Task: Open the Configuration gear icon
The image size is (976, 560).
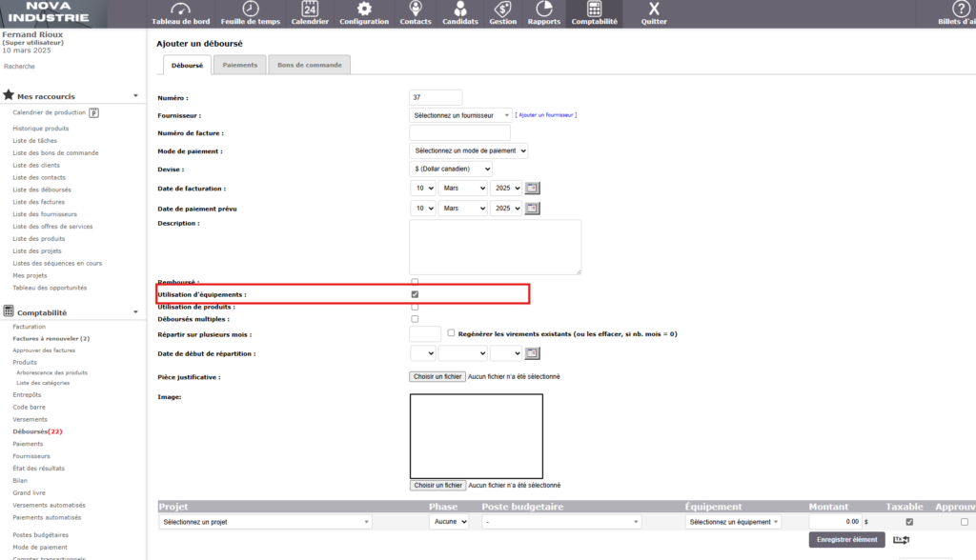Action: click(364, 10)
